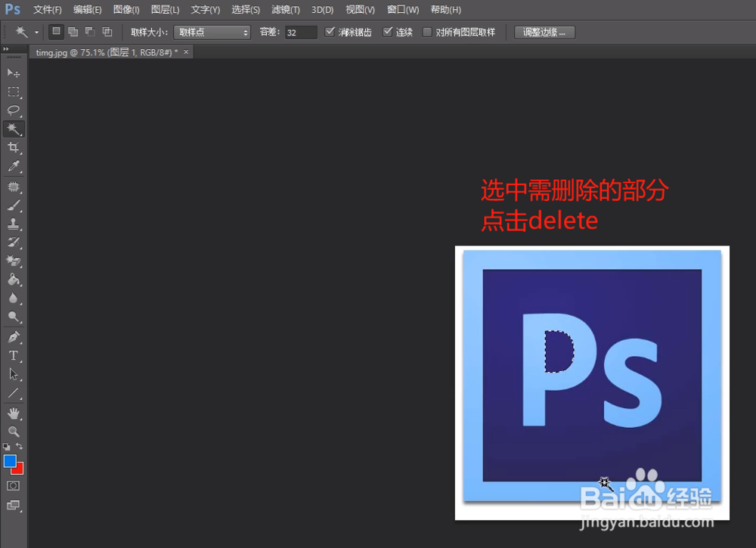Select the Dodge tool
This screenshot has height=548, width=756.
coord(13,317)
